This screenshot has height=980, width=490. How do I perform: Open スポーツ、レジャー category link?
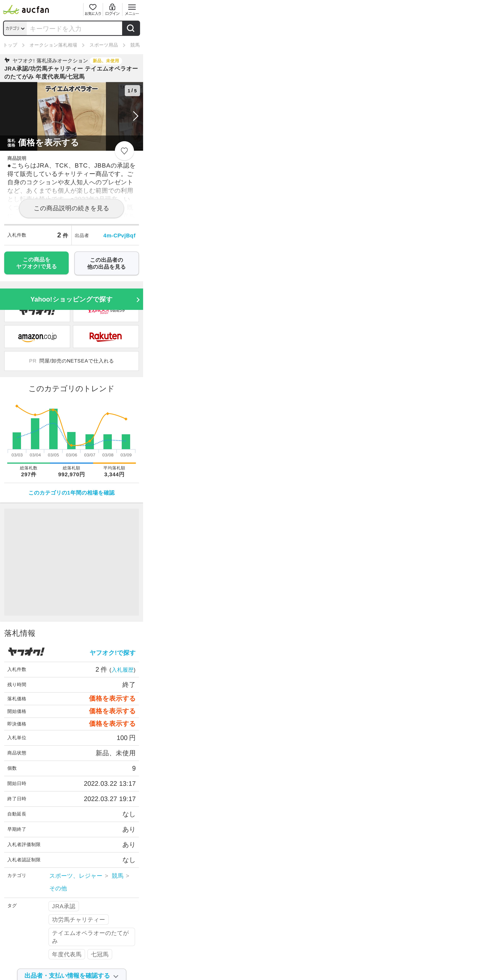pyautogui.click(x=76, y=876)
